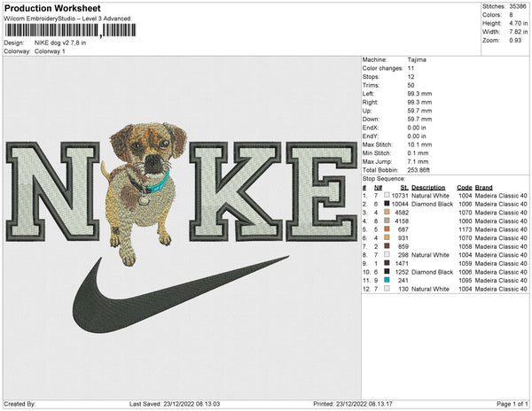Click the Natural White swatch with 10731 stitches
The height and width of the screenshot is (411, 532).
pos(387,196)
